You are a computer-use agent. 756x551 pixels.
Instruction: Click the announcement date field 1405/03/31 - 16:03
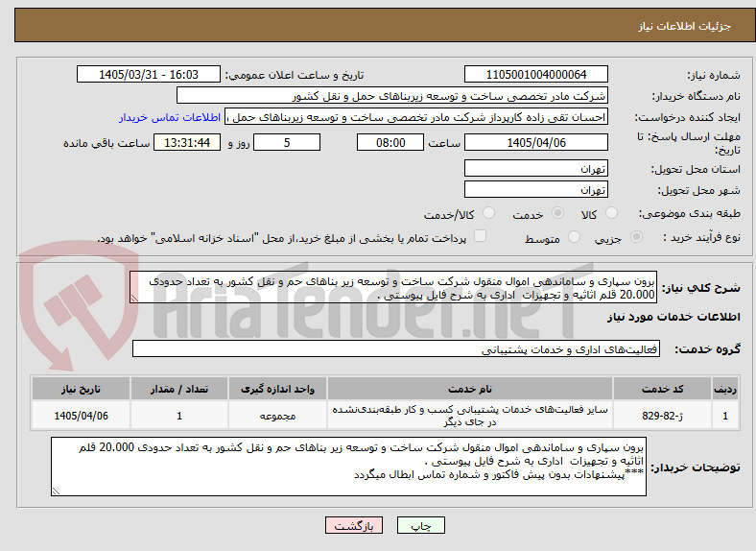click(149, 74)
